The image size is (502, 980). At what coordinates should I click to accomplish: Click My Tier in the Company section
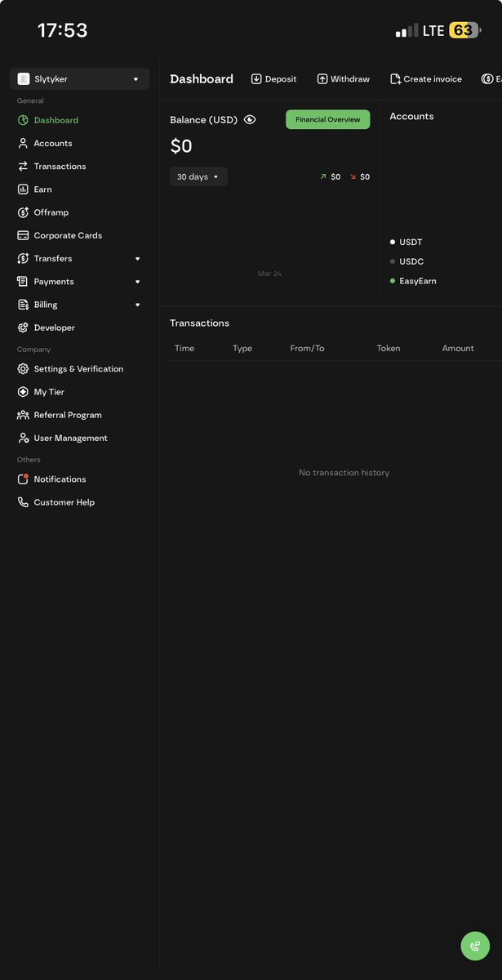point(49,392)
